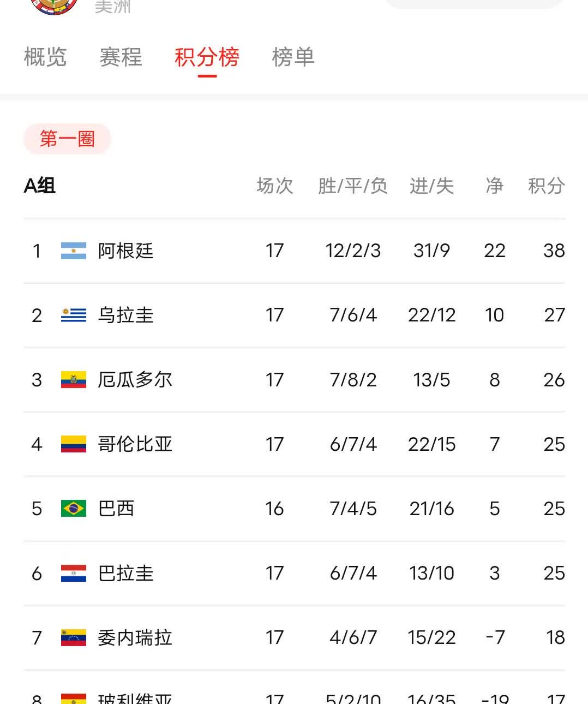Click the Uruguay flag icon

click(x=74, y=315)
